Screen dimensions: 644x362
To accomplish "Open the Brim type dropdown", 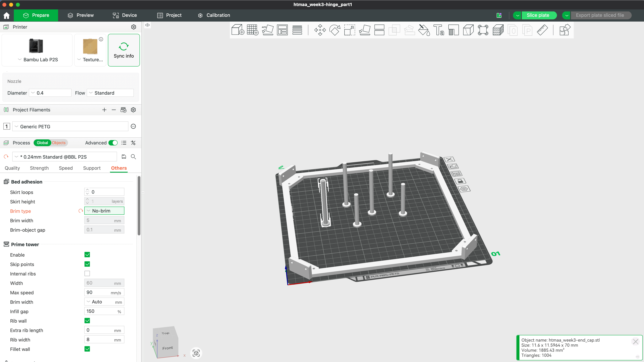I will click(x=104, y=211).
